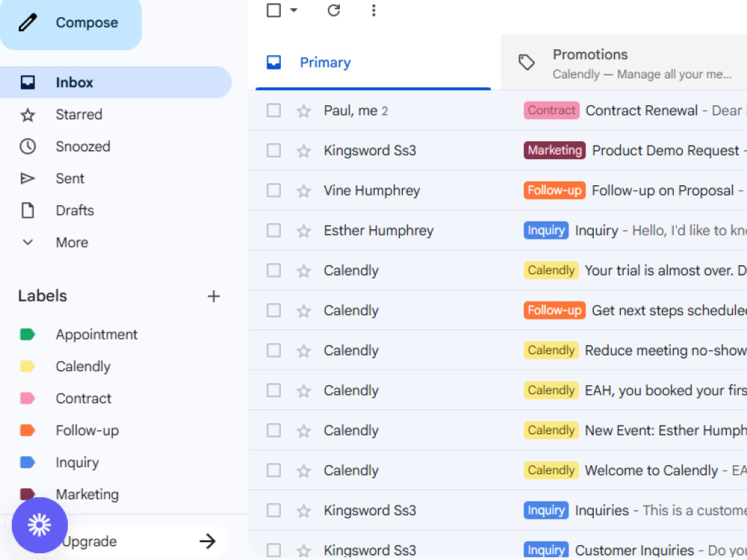Open the three-dot more options menu
The height and width of the screenshot is (560, 747).
(373, 10)
